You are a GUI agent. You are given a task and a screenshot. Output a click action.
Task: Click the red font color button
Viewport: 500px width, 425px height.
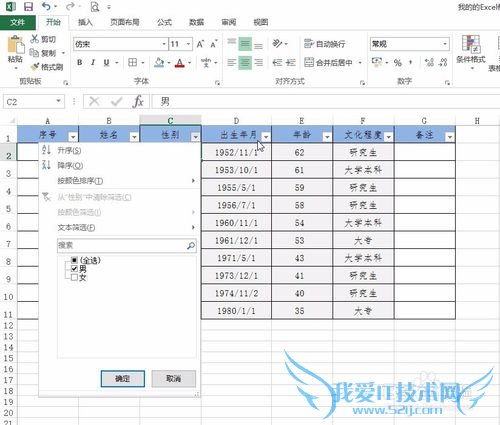(180, 62)
